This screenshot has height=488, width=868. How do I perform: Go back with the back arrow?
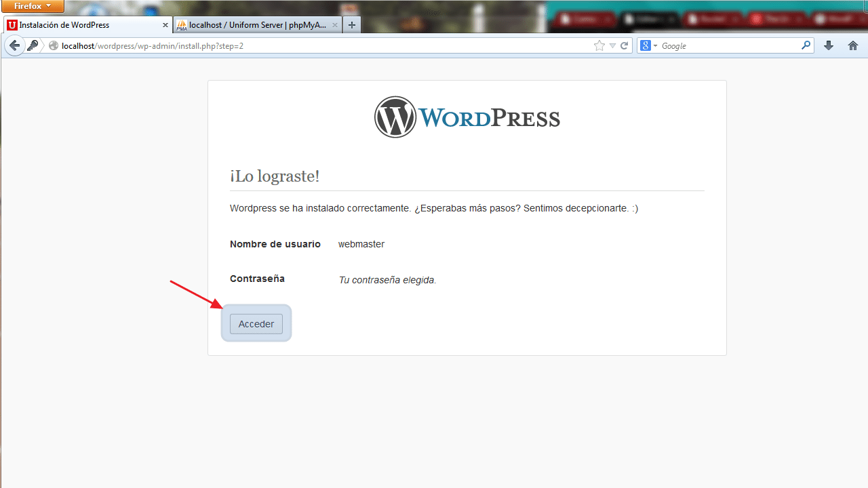pyautogui.click(x=14, y=45)
